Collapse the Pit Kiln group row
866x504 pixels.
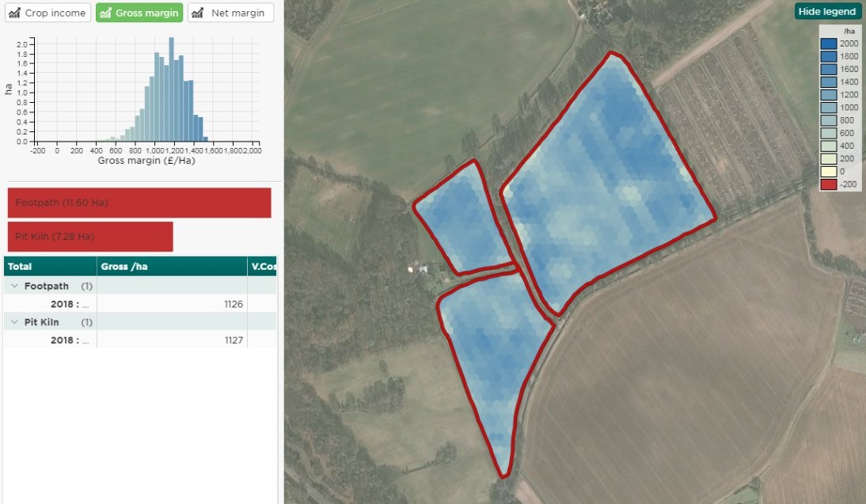tap(14, 322)
